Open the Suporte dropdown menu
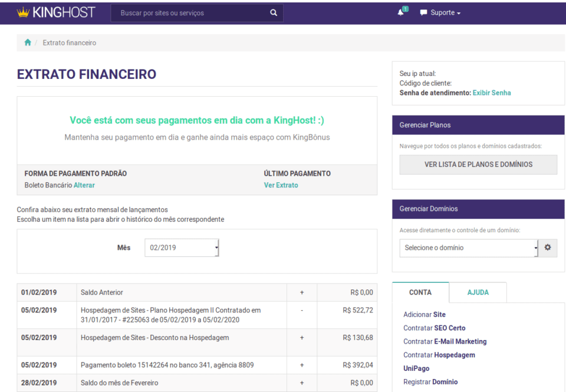The width and height of the screenshot is (566, 392). pos(445,12)
